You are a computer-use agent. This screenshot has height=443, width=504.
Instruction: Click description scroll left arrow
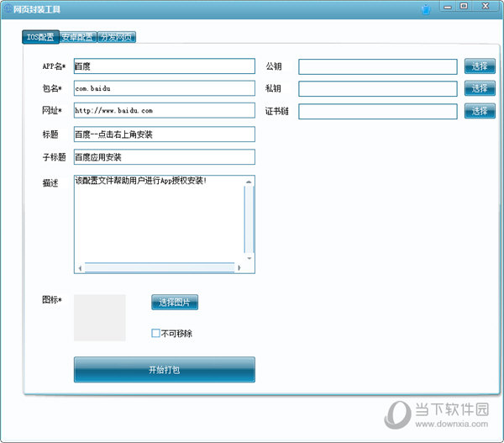80,267
